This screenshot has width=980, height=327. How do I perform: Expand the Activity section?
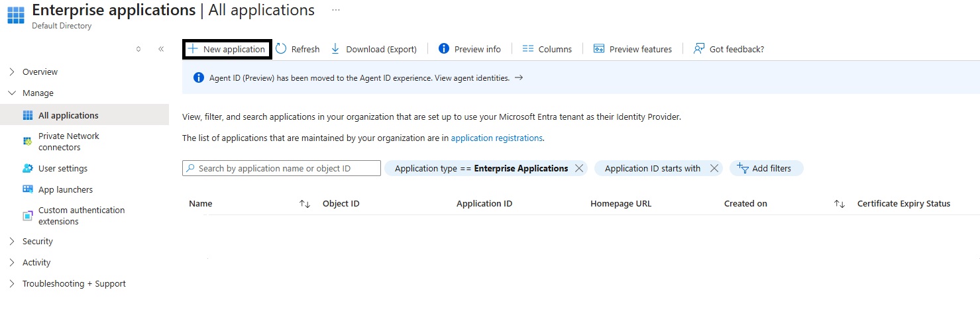coord(12,262)
